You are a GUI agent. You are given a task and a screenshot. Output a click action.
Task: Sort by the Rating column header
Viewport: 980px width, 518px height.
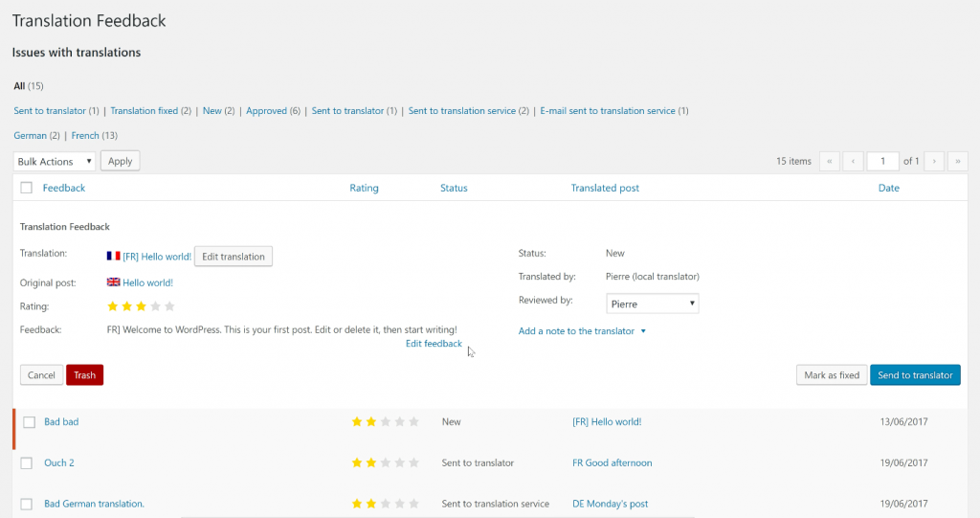click(364, 188)
